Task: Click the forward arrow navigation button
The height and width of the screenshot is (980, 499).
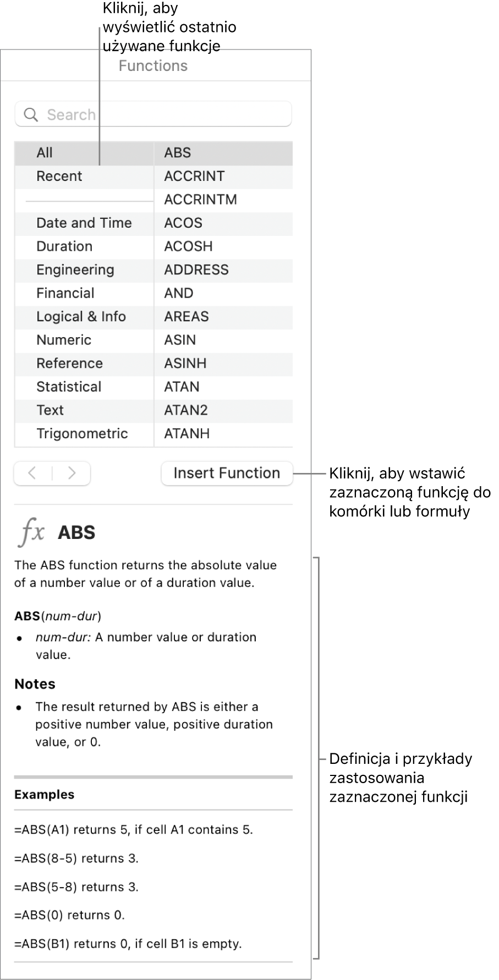Action: coord(72,473)
